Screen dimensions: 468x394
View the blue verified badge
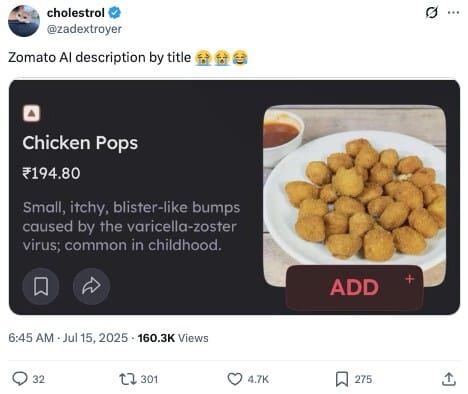pyautogui.click(x=115, y=13)
